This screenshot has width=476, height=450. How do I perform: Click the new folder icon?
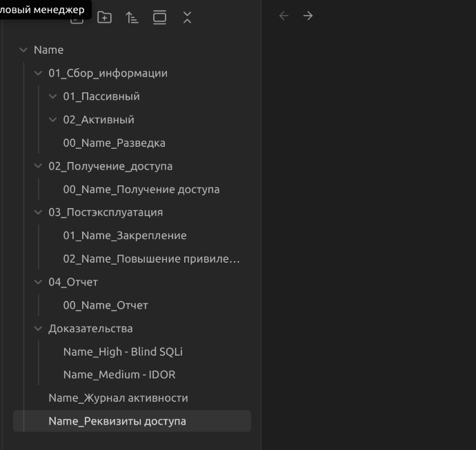point(104,18)
